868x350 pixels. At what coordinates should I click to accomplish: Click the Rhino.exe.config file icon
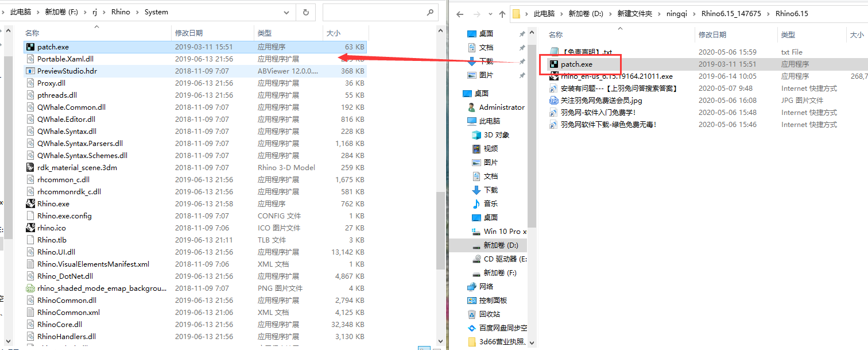pos(31,216)
